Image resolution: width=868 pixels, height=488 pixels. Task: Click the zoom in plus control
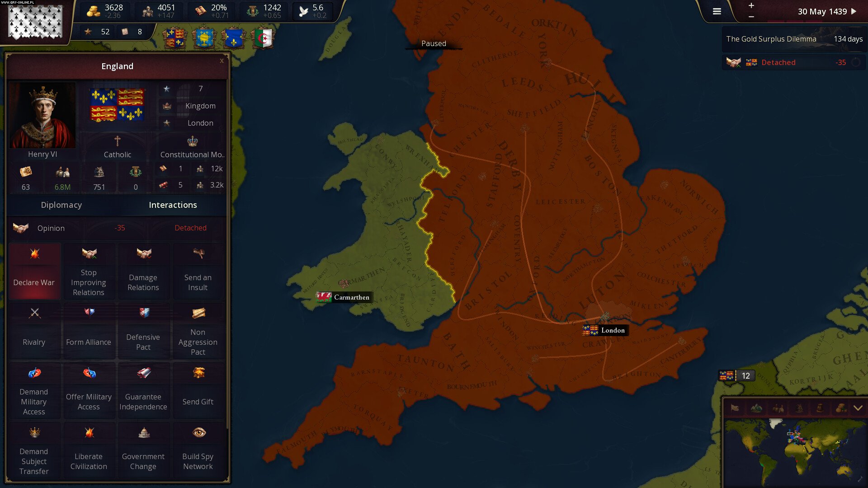[x=751, y=6]
